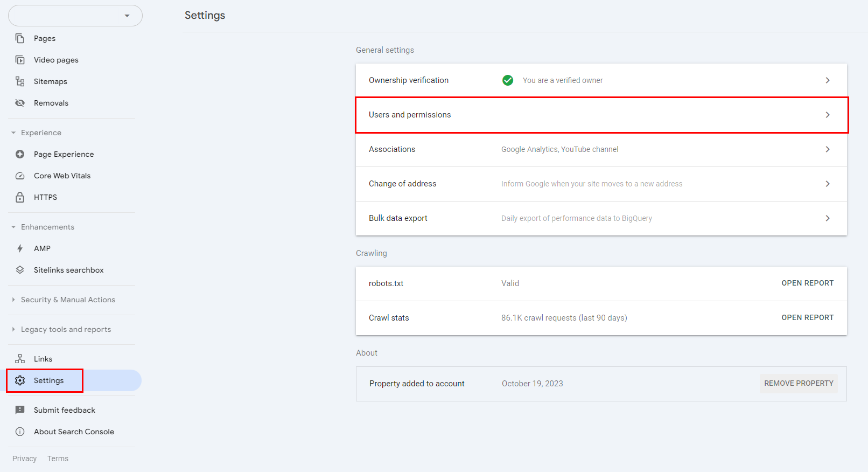868x472 pixels.
Task: Click the Sitemaps icon in sidebar
Action: 20,81
